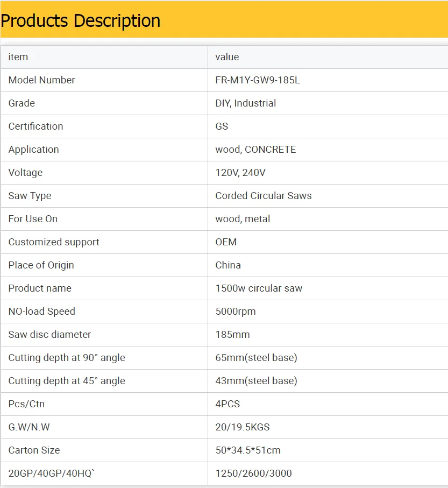The image size is (448, 488).
Task: Click the 'item' column header
Action: tap(18, 57)
